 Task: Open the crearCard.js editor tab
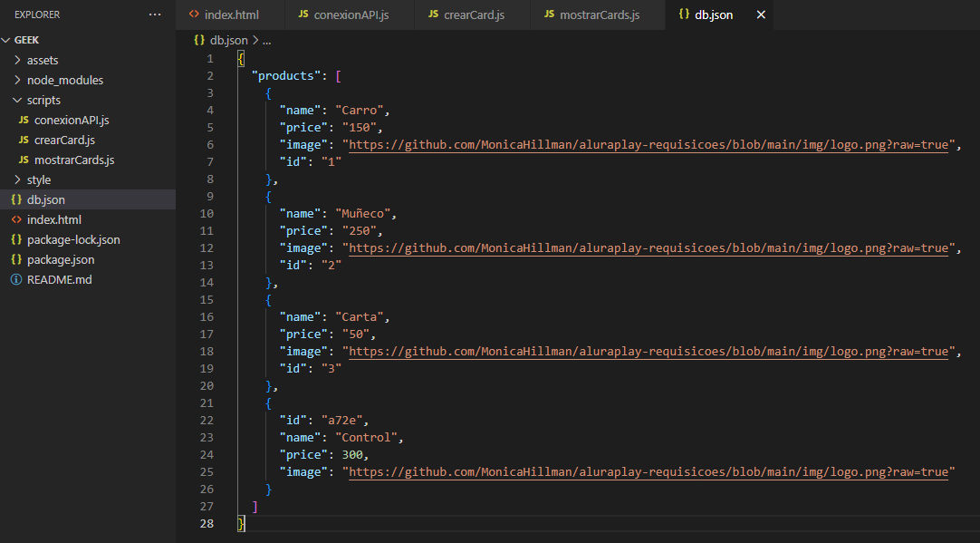tap(475, 15)
